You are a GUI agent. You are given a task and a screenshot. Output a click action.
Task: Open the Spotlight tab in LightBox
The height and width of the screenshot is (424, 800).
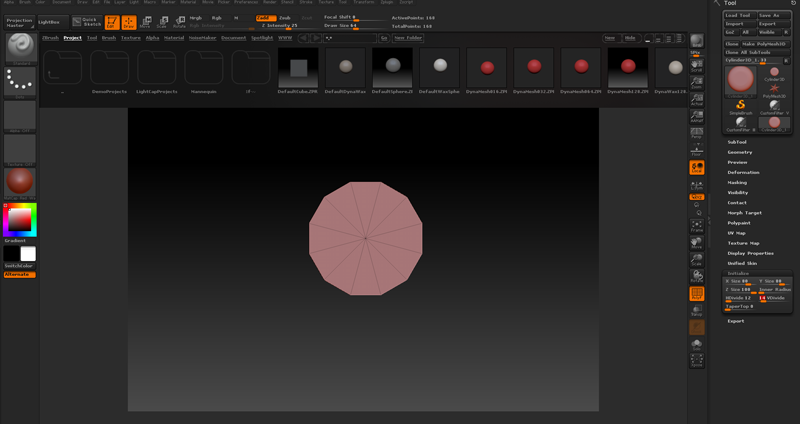[x=261, y=37]
